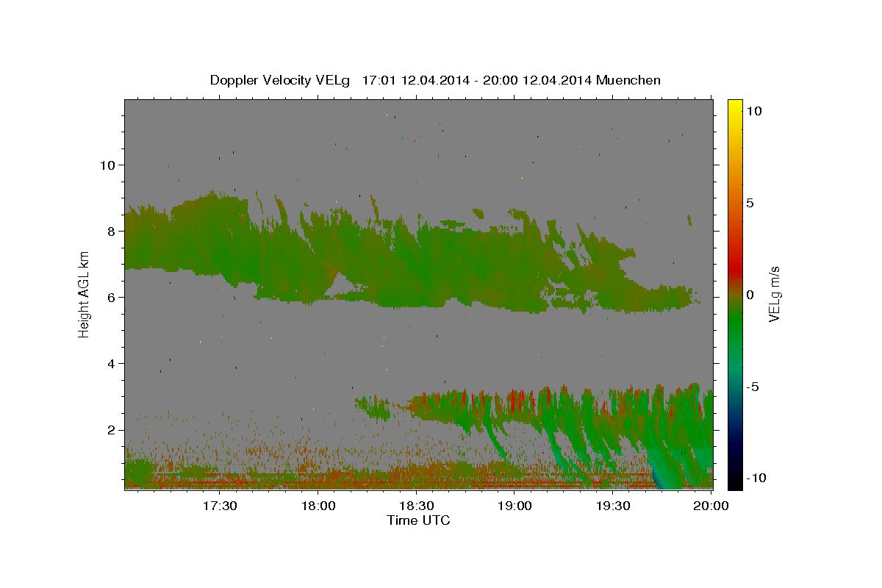
Task: Click the height tick label 8
Action: tap(111, 231)
